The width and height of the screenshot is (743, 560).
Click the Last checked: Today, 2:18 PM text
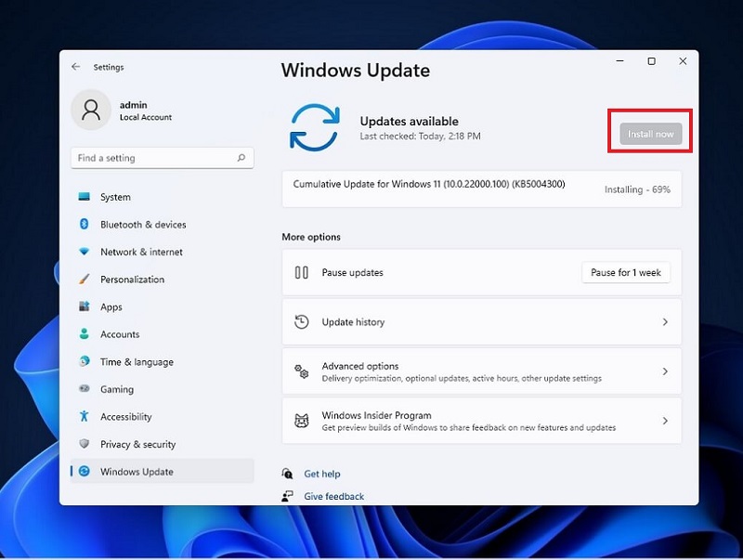pyautogui.click(x=420, y=137)
